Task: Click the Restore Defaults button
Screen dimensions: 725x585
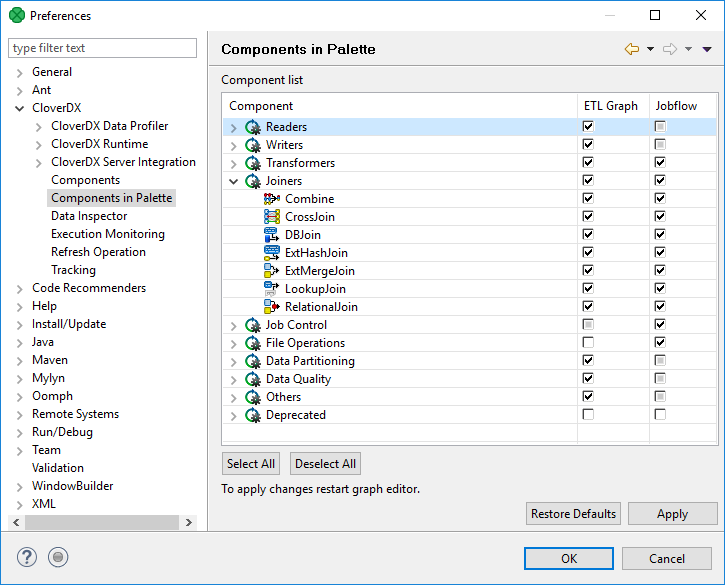Action: pos(573,514)
